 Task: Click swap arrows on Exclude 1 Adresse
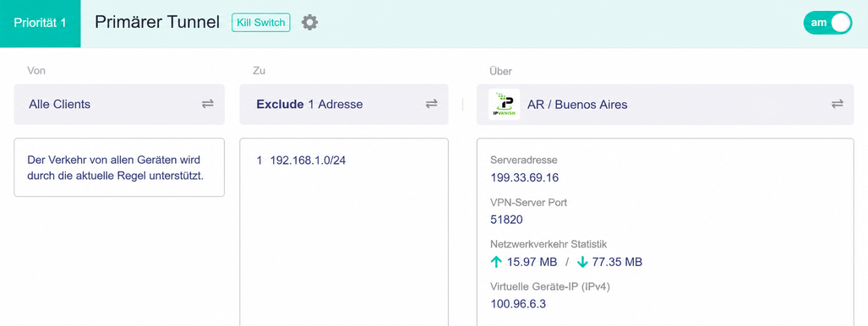click(x=431, y=104)
